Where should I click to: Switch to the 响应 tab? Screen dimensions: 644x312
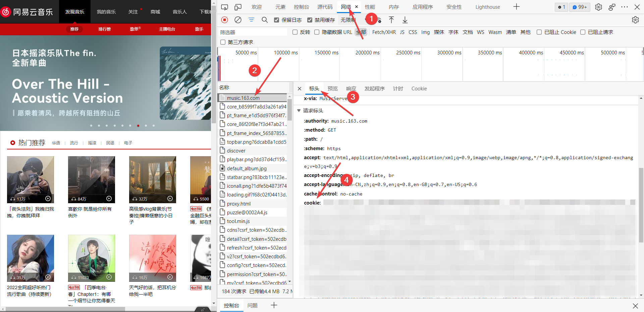tap(351, 88)
